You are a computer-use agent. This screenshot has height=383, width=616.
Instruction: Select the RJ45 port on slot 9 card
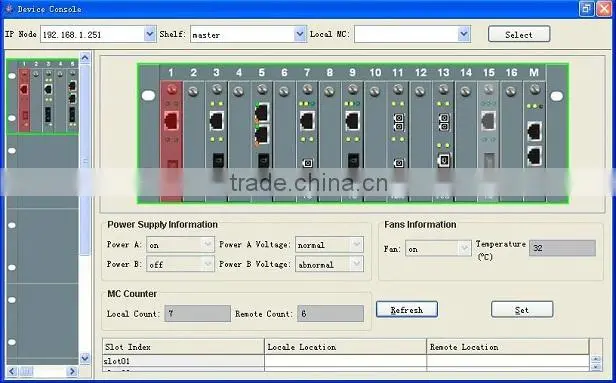coord(352,121)
